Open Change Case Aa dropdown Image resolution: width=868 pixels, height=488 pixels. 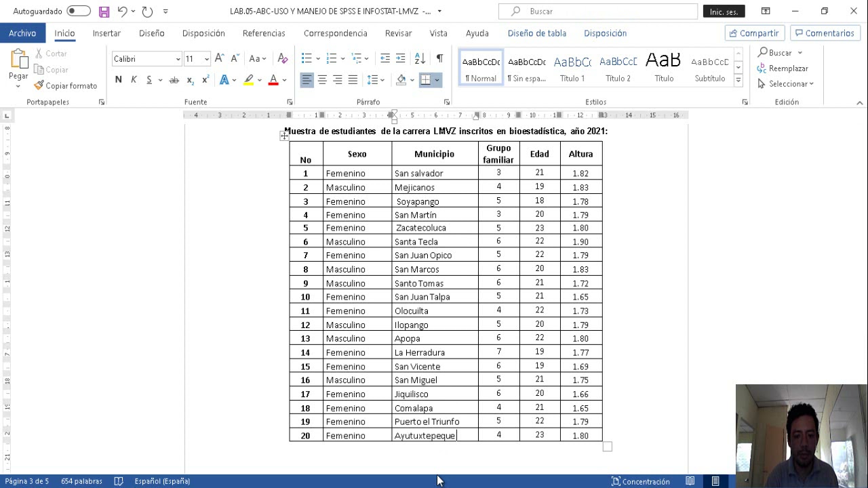click(x=258, y=59)
